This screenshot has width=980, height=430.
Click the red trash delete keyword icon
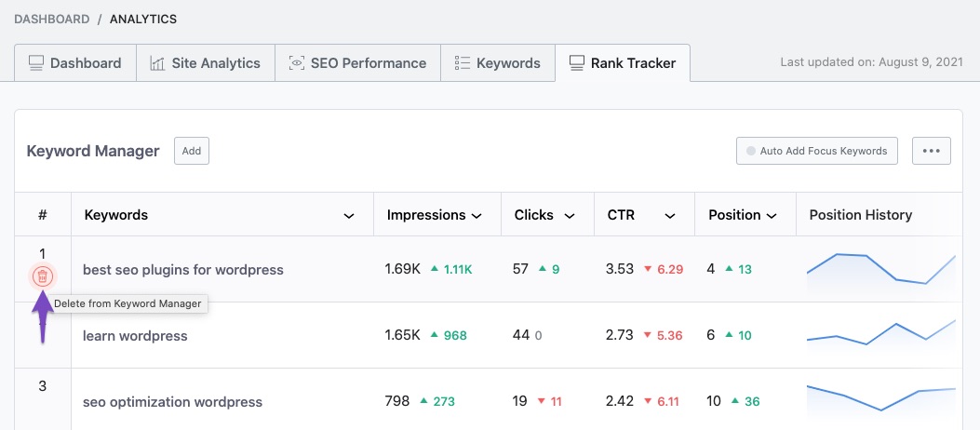[x=42, y=275]
